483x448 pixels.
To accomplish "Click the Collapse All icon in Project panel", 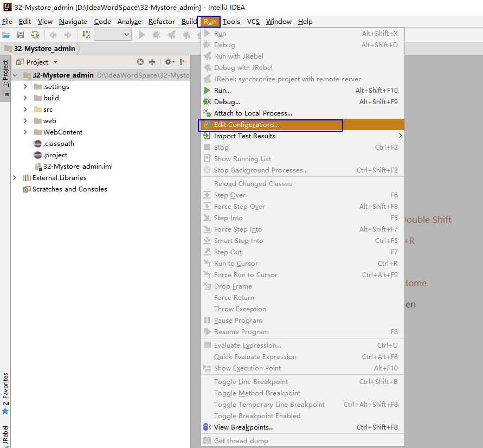I will click(152, 62).
